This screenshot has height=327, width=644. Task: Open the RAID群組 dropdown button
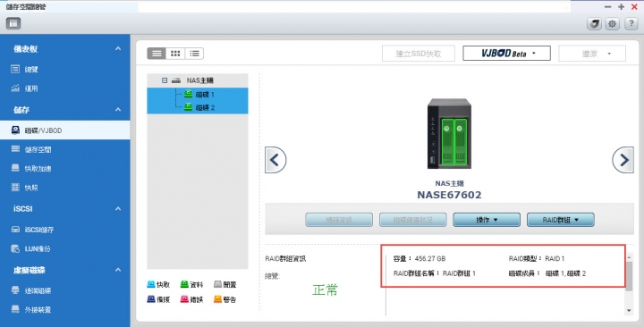(x=560, y=220)
